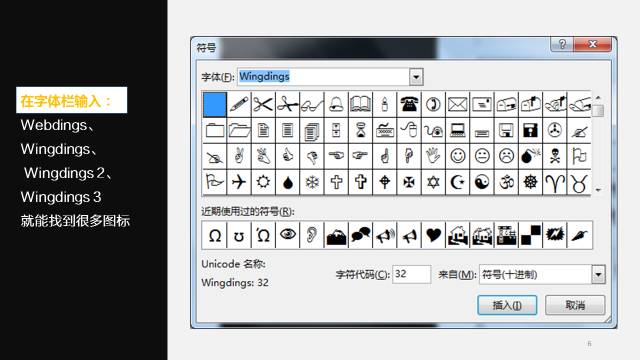Click the text Wingdings 3
Screen dimensions: 640x360
tap(61, 197)
